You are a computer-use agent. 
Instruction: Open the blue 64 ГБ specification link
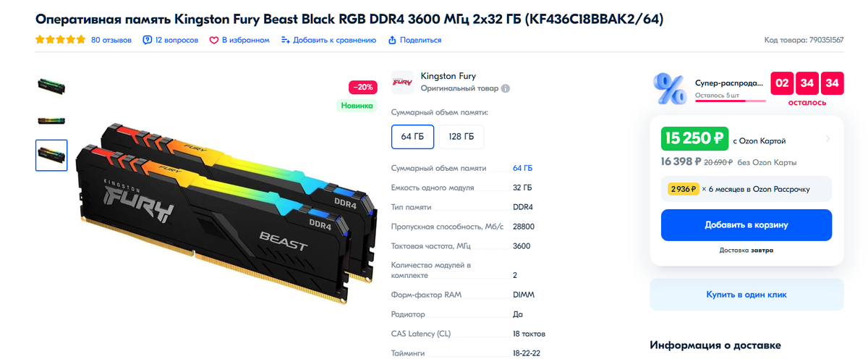coord(522,168)
